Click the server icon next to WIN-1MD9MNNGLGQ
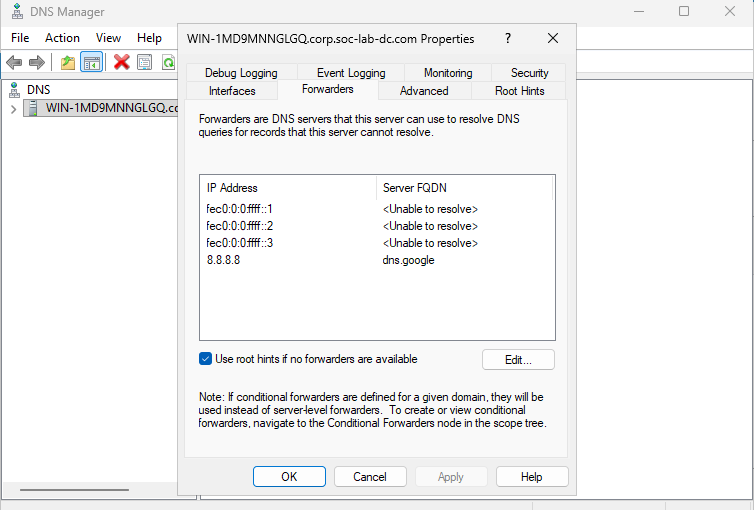This screenshot has height=510, width=754. [33, 108]
